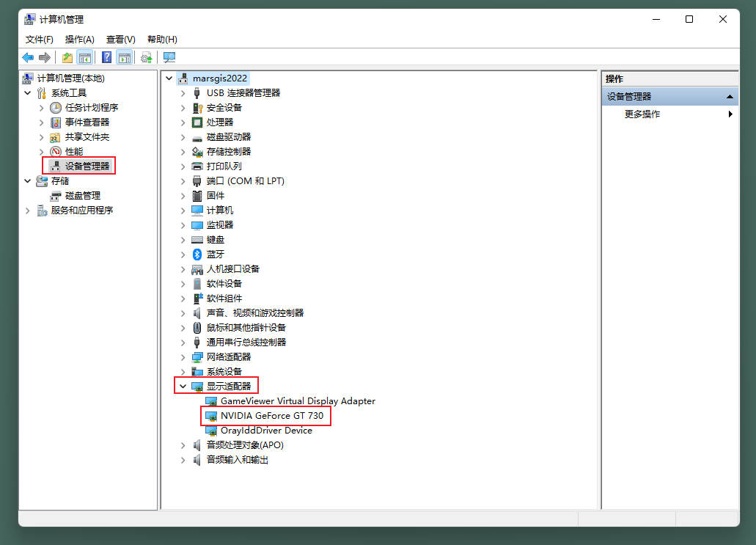Screen dimensions: 756x545
Task: Open 更多操作 submenu in action pane
Action: tap(642, 114)
